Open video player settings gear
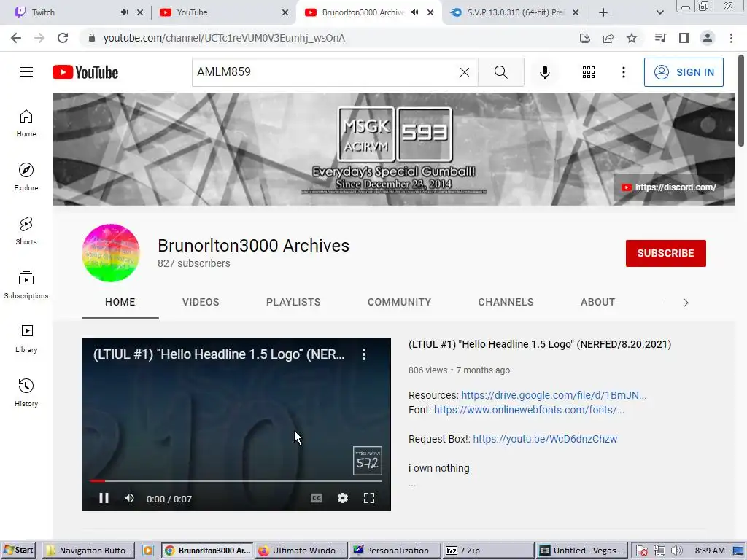747x560 pixels. click(x=343, y=498)
